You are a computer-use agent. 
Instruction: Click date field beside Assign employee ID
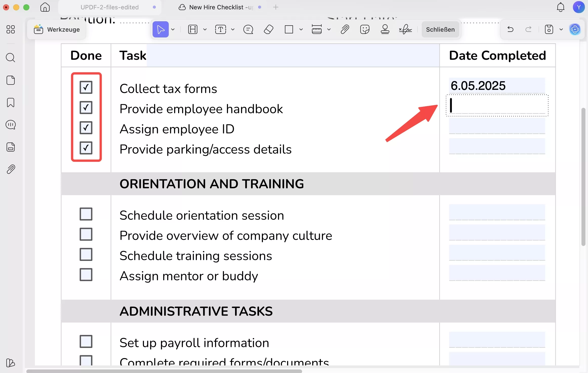497,126
